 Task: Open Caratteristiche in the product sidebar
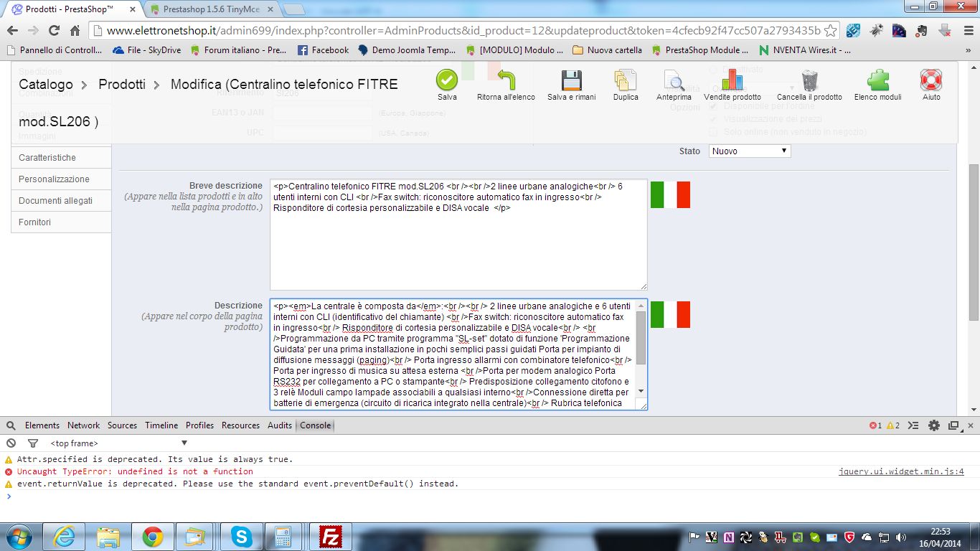pos(62,158)
